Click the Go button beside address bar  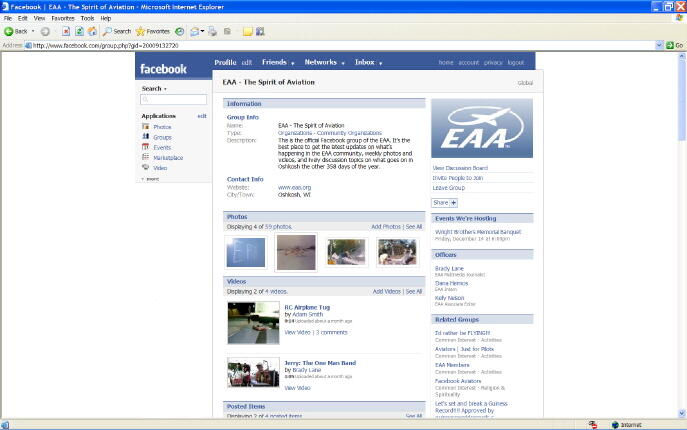pos(675,45)
